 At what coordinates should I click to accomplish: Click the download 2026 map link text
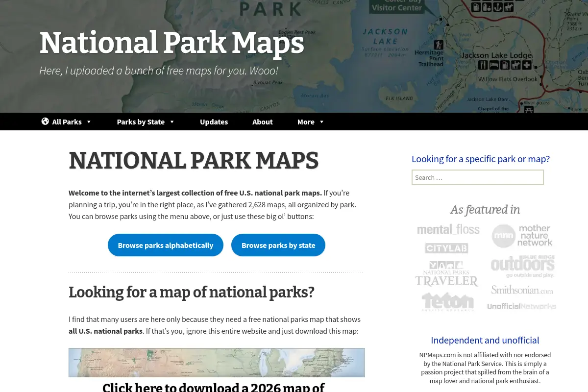tap(214, 387)
